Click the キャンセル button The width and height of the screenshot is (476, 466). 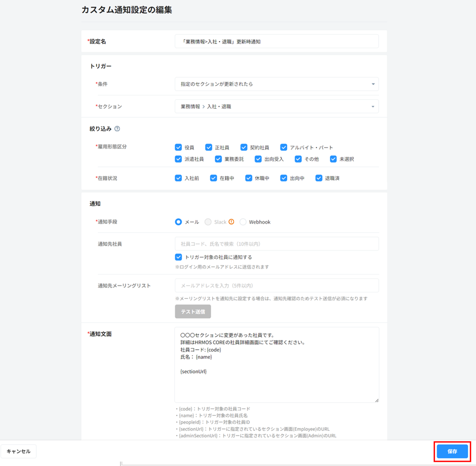coord(19,452)
